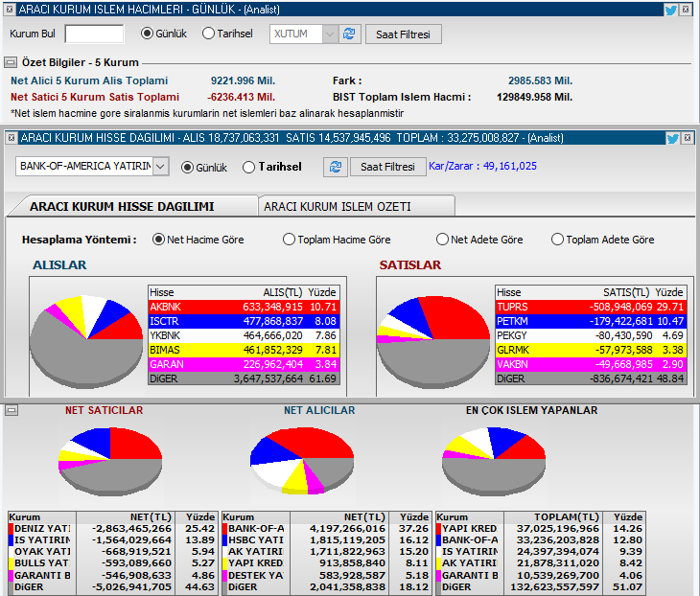Select GLRMK row in Satislar table
Image resolution: width=700 pixels, height=596 pixels.
[x=591, y=350]
